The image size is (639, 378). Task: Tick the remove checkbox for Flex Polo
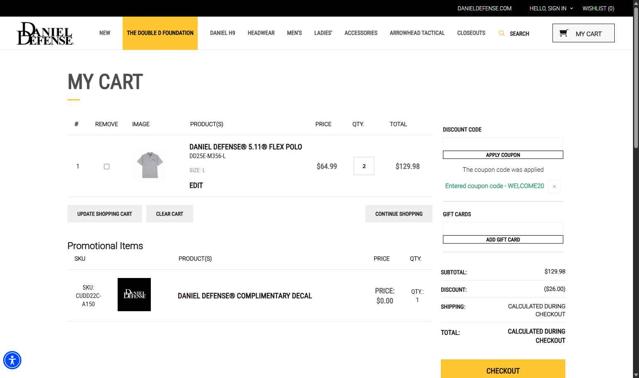click(x=107, y=166)
